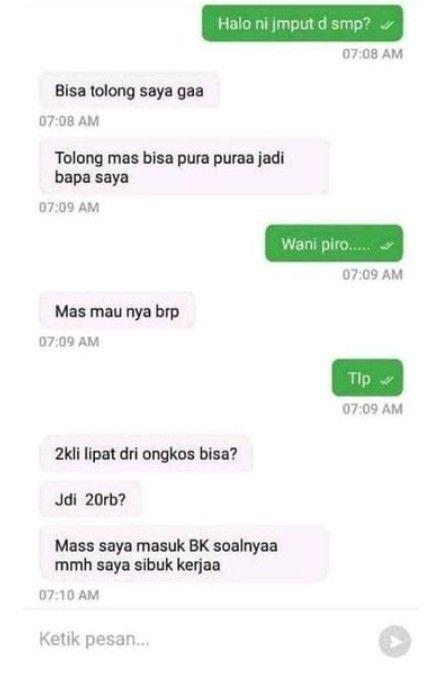Image resolution: width=437 pixels, height=676 pixels.
Task: Tap the masuk BK soalnyaa message
Action: pos(184,555)
